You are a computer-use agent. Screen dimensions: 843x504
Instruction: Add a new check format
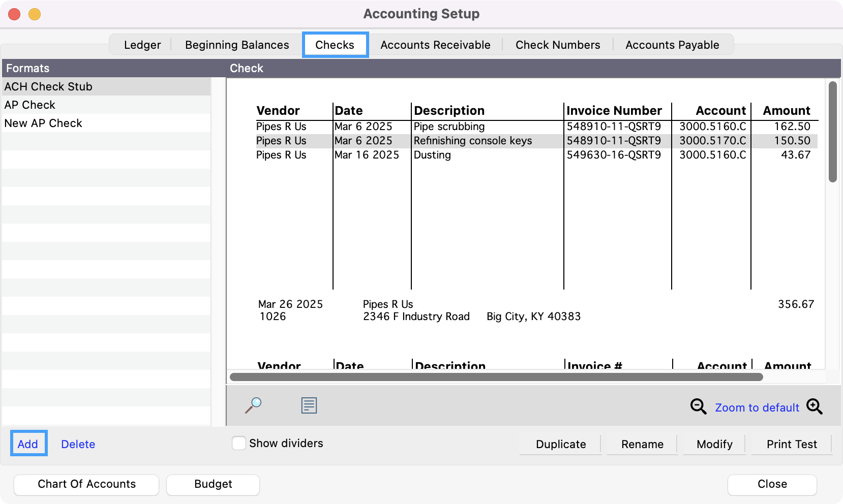pos(28,444)
